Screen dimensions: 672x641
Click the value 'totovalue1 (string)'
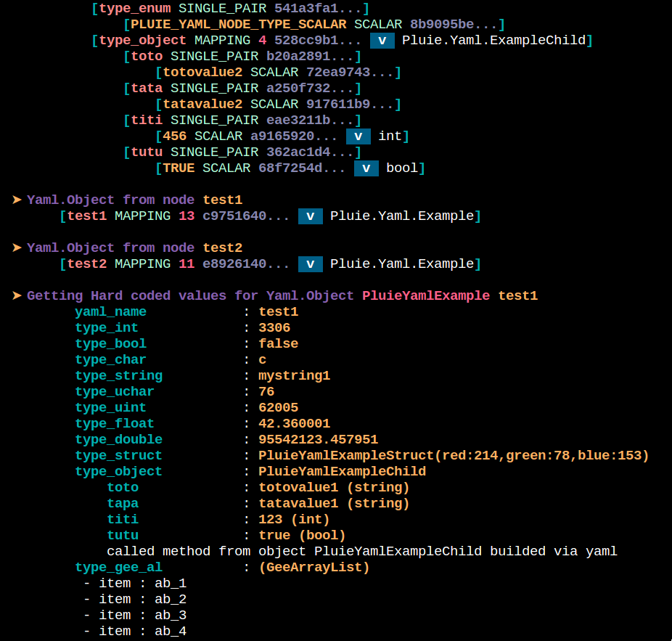coord(335,488)
